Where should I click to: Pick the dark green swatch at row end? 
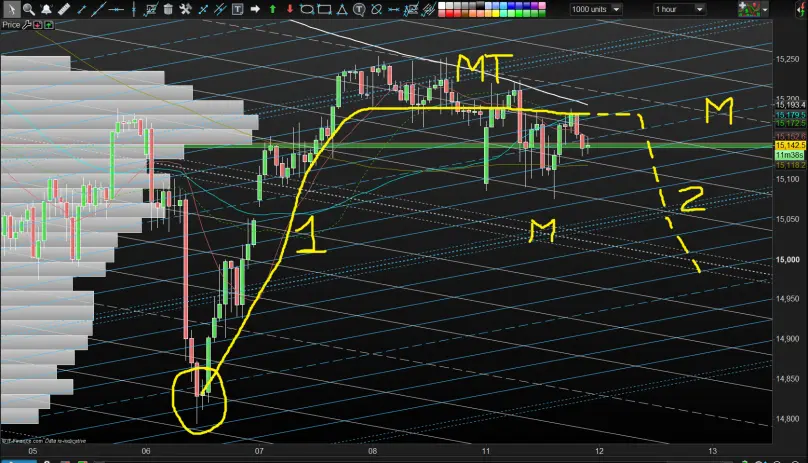pos(543,13)
